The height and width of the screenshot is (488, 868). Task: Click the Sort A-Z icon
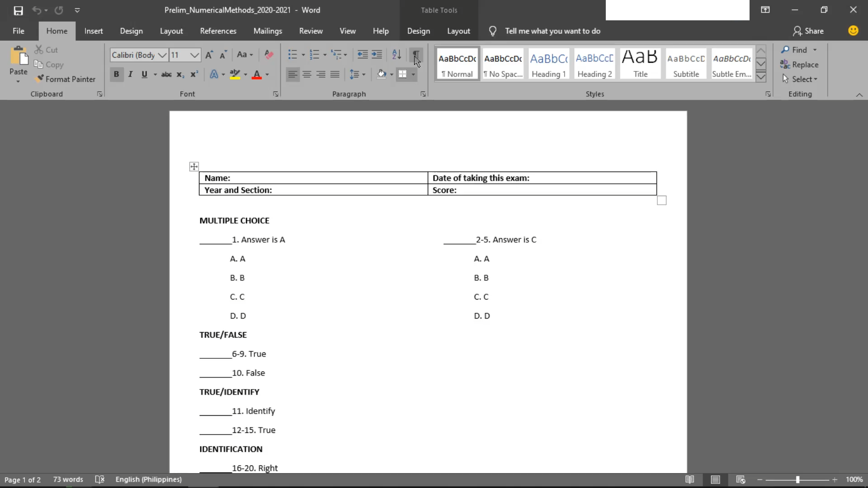click(x=396, y=55)
